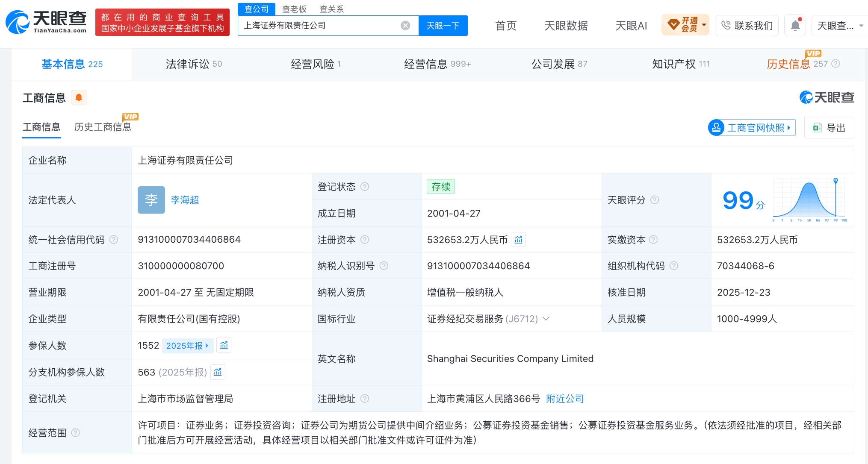Click help icon next to 统一社会信用代码
Image resolution: width=868 pixels, height=464 pixels.
tap(114, 240)
